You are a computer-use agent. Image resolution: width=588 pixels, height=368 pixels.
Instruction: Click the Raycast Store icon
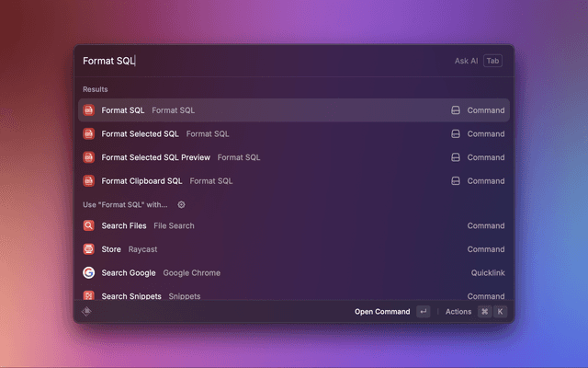[x=89, y=249]
